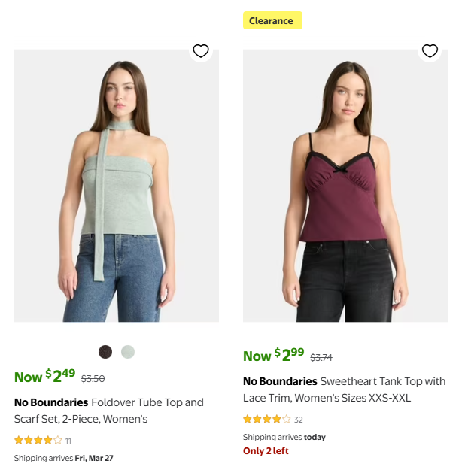Screen dimensions: 465x476
Task: Click heart icon on Sweetheart Tank Top
Action: 430,51
